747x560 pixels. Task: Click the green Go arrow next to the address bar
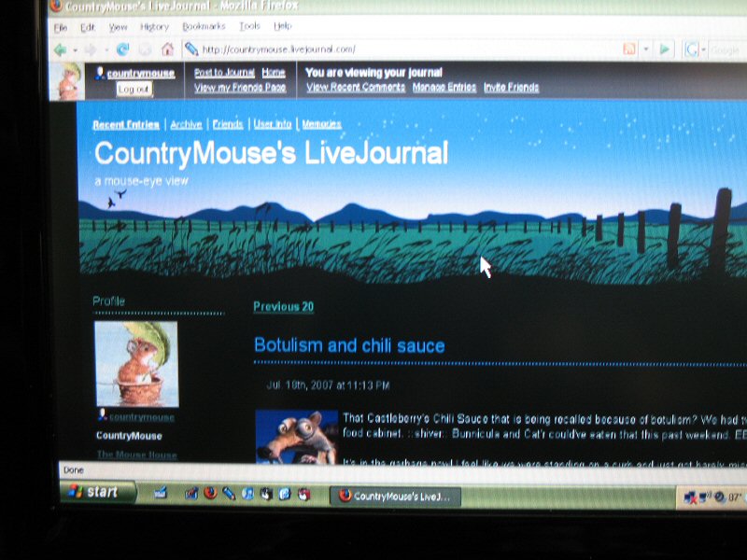pos(665,49)
